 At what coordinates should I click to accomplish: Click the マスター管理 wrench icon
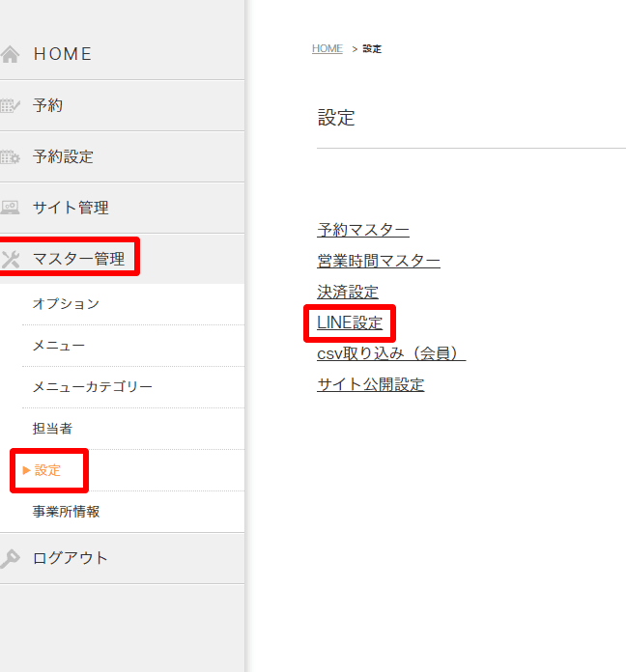(11, 260)
